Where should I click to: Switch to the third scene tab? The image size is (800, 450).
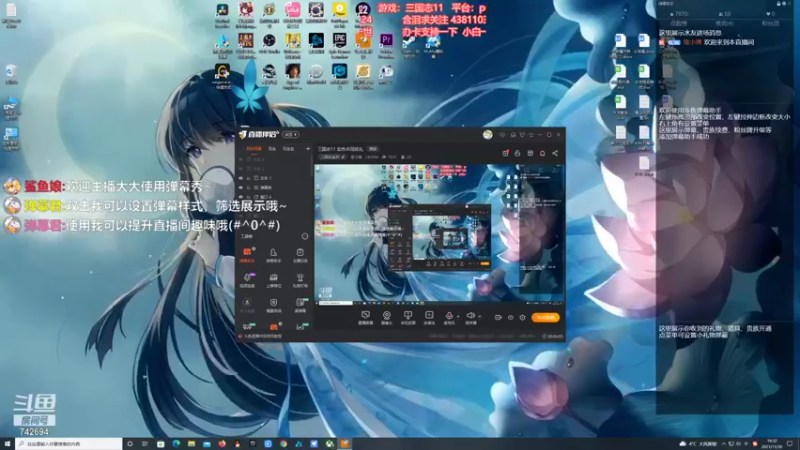point(288,149)
